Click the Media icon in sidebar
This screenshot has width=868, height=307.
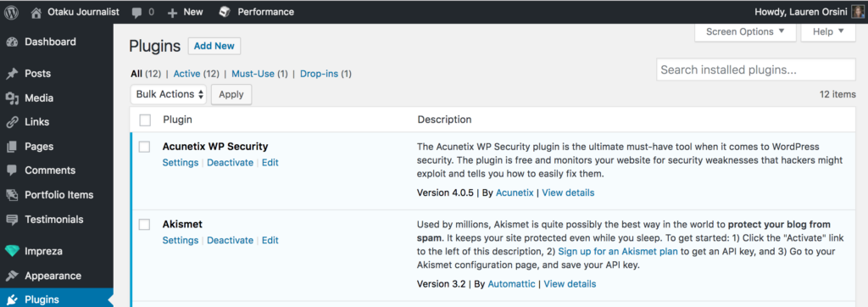(12, 98)
